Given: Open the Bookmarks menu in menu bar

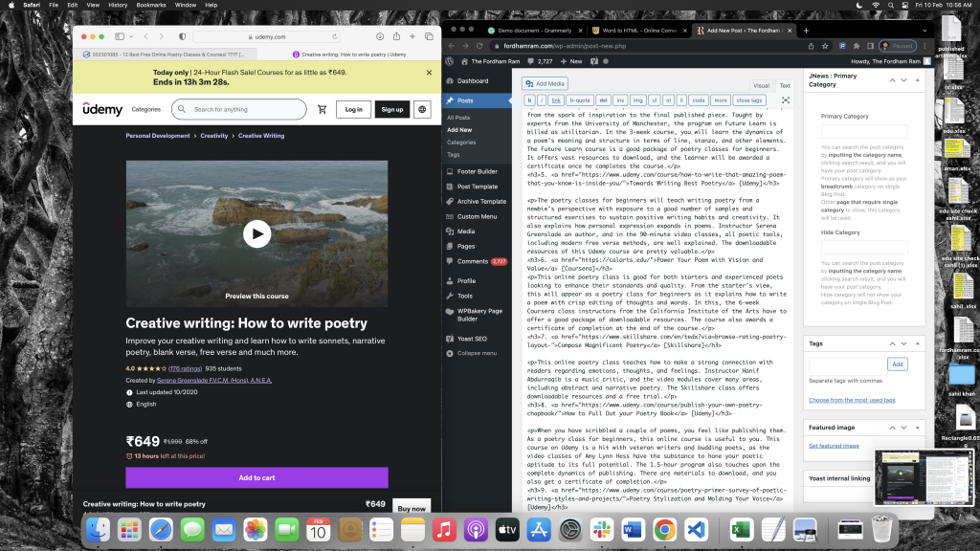Looking at the screenshot, I should 149,5.
